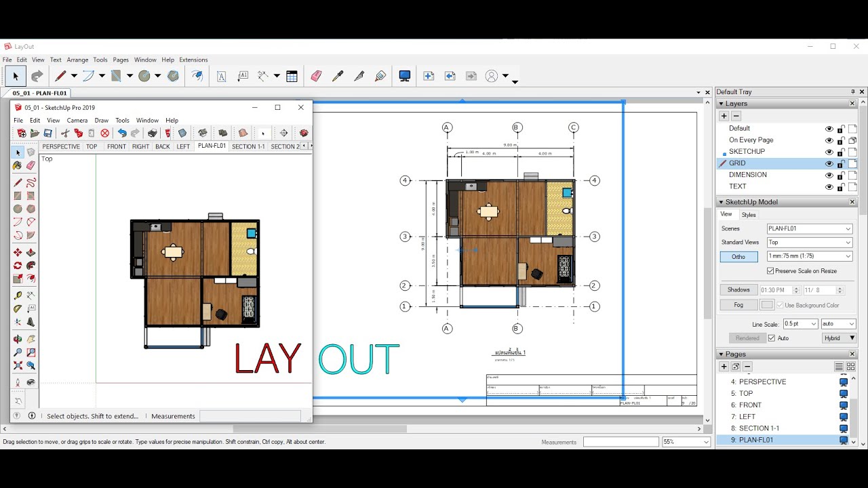
Task: Click the Erase red circle in SketchUp toolbar
Action: tap(104, 133)
